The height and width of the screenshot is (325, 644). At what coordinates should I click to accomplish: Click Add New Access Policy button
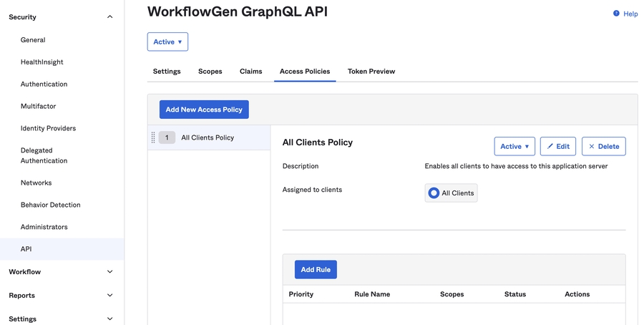[204, 110]
